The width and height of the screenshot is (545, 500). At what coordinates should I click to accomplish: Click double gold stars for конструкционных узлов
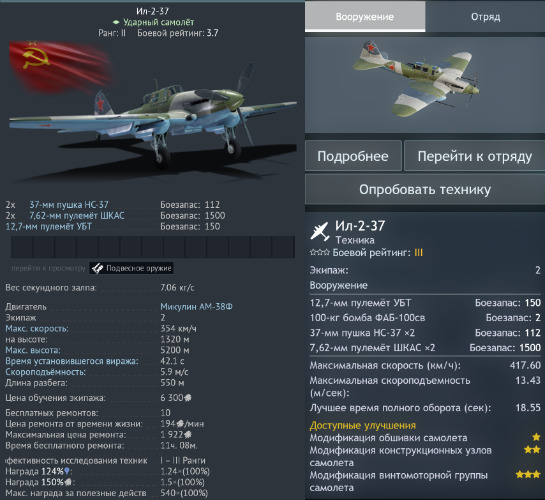(x=532, y=450)
